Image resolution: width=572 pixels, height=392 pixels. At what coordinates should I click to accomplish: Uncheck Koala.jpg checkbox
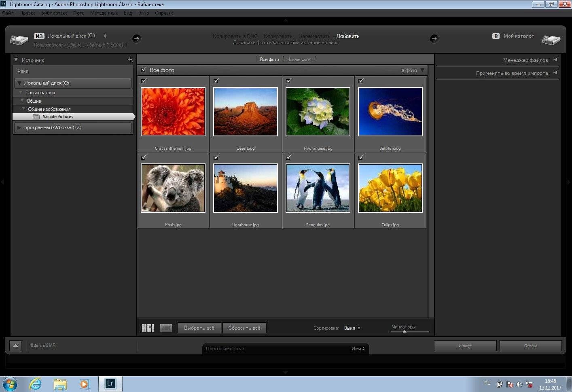coord(144,157)
